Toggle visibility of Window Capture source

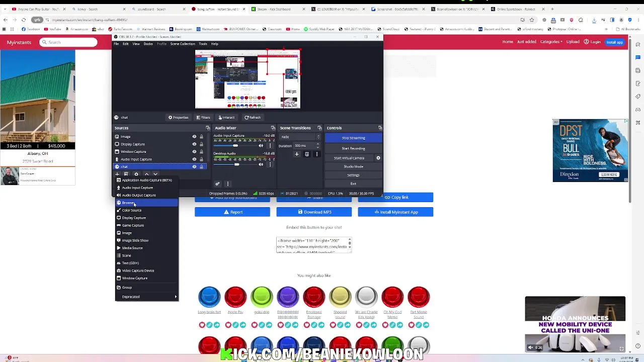pos(194,152)
